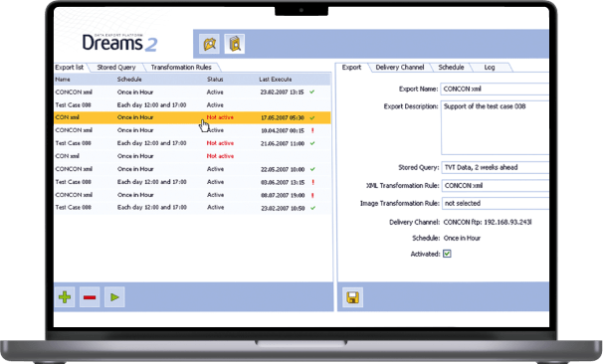The width and height of the screenshot is (603, 364).
Task: Remove export using red minus button
Action: click(x=90, y=297)
